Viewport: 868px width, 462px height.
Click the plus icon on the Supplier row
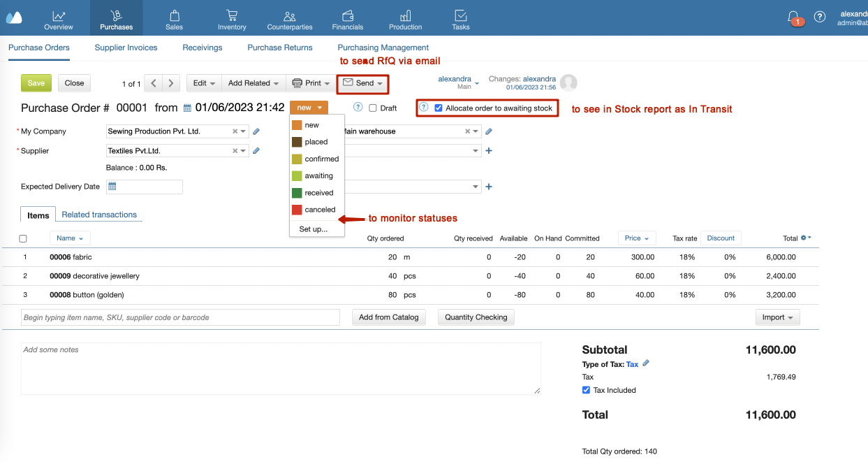pos(489,151)
